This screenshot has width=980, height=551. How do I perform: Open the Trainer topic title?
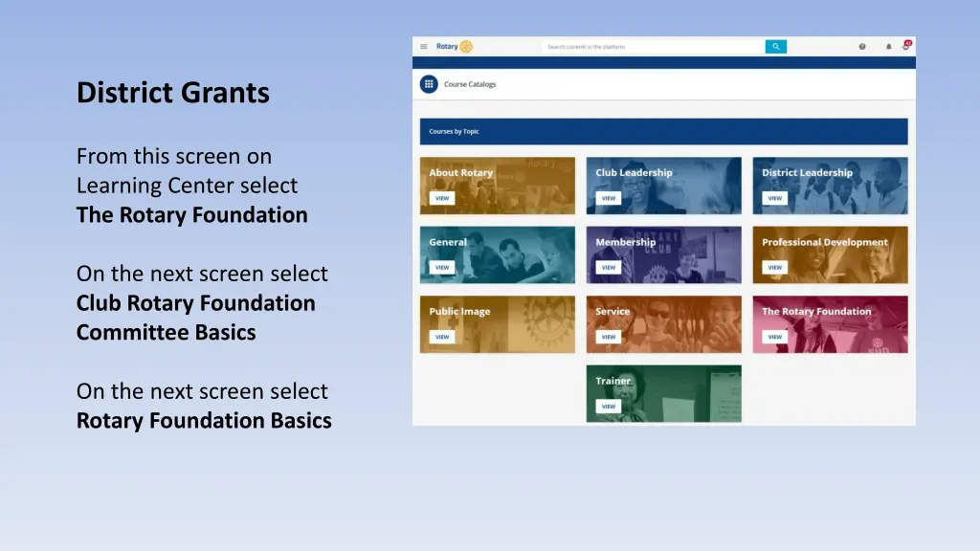click(x=612, y=381)
